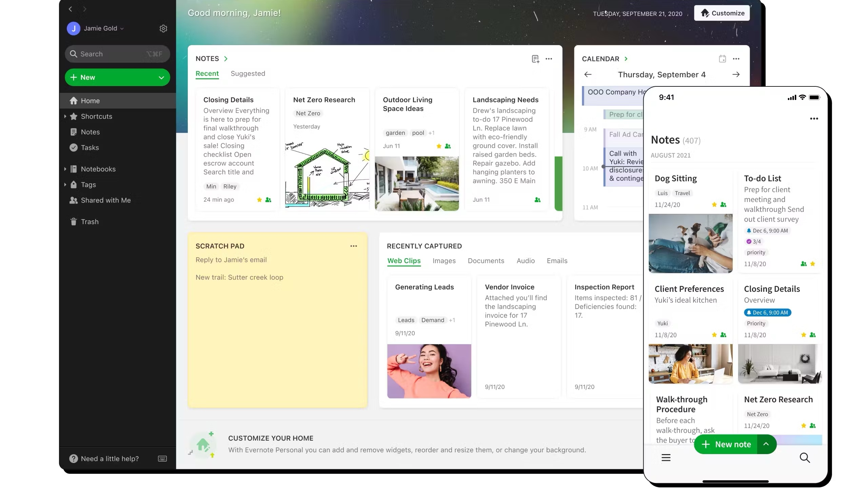The height and width of the screenshot is (488, 868).
Task: Go back with the sidebar back arrow
Action: pos(71,9)
